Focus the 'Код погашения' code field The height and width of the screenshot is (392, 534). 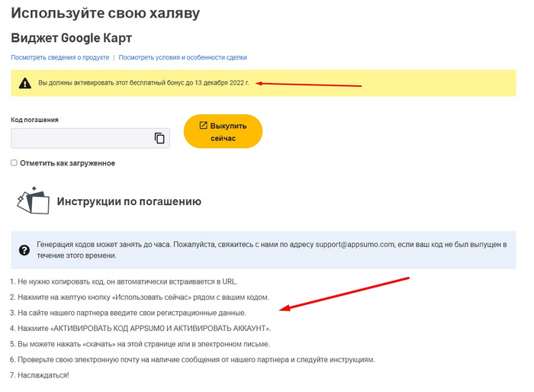click(90, 138)
